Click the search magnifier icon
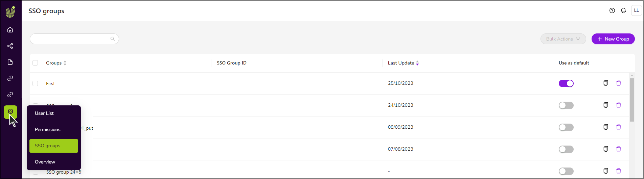The image size is (644, 179). (113, 39)
